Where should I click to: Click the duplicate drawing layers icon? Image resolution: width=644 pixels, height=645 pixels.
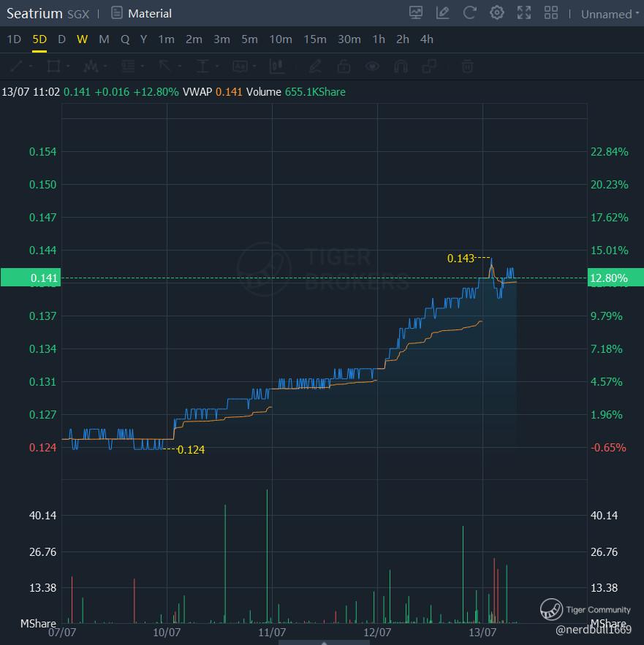tap(430, 66)
